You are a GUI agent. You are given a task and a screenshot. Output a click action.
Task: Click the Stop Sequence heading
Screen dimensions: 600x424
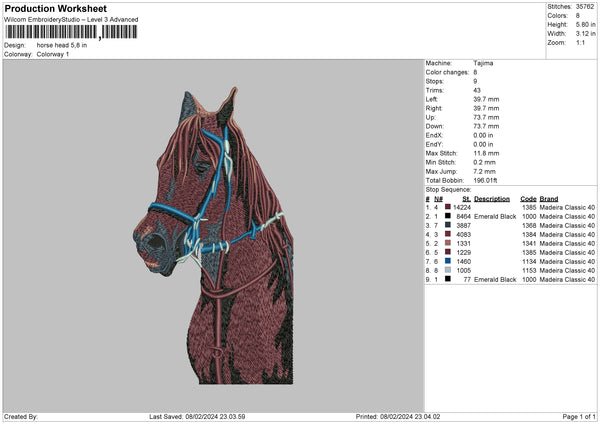click(448, 187)
